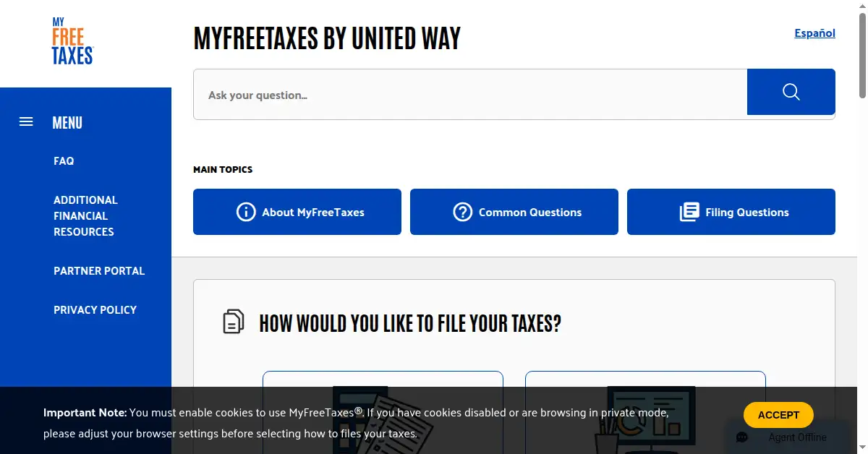The image size is (868, 454).
Task: Open the Privacy Policy page
Action: tap(95, 310)
